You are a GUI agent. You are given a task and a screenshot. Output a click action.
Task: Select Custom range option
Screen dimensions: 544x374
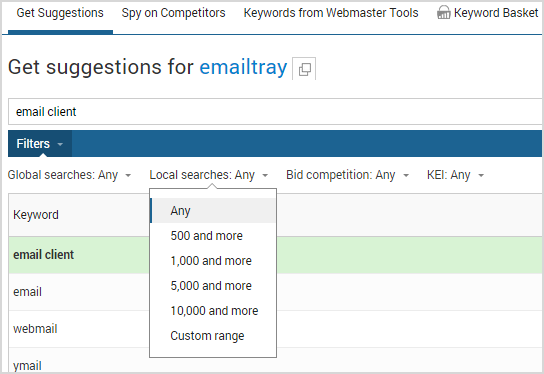tap(213, 335)
